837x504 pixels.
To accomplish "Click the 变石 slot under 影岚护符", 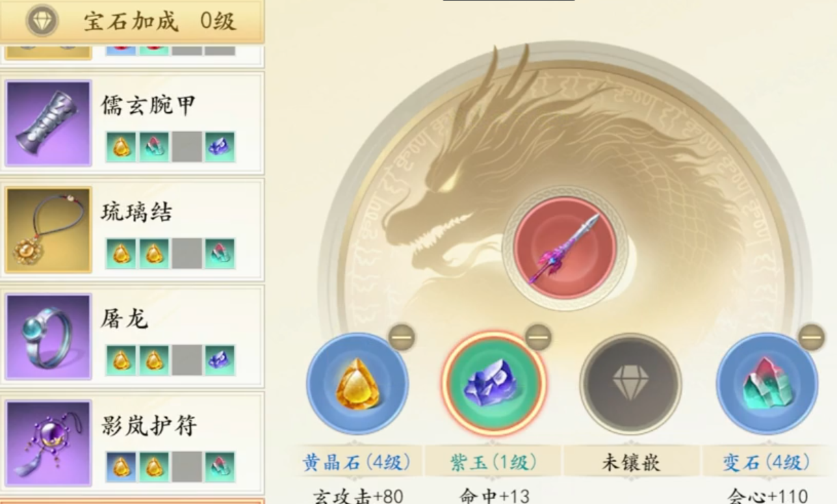I will 220,467.
